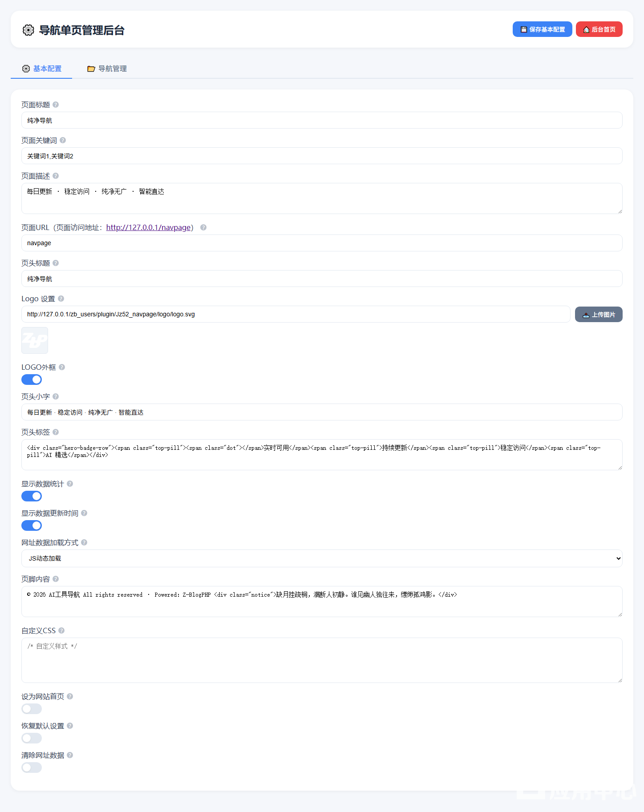Disable the LOGO外框 toggle

(32, 380)
